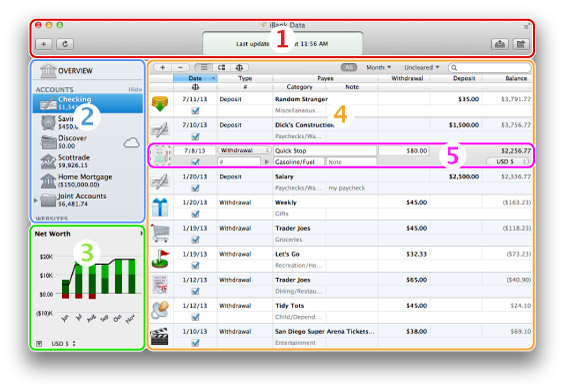Toggle cleared checkbox for Quick Stop
Image resolution: width=565 pixels, height=390 pixels.
point(195,162)
